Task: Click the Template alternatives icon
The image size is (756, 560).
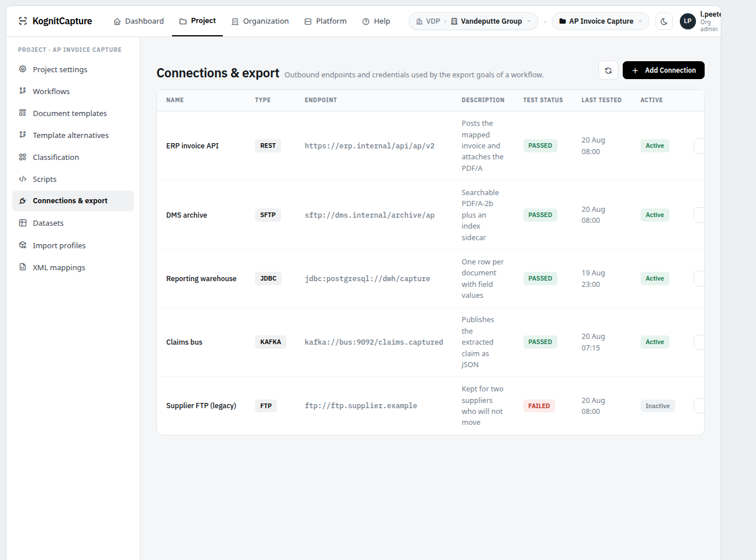Action: (x=23, y=135)
